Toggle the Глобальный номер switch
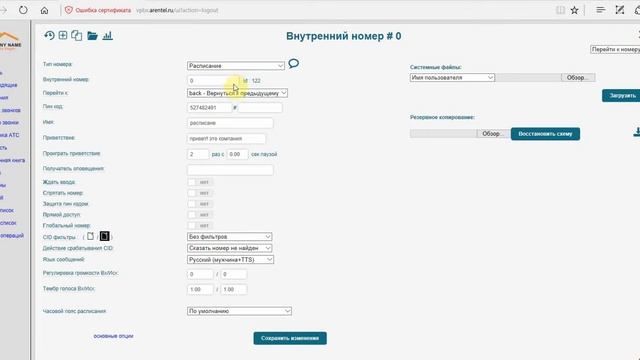This screenshot has height=360, width=640. [x=200, y=225]
